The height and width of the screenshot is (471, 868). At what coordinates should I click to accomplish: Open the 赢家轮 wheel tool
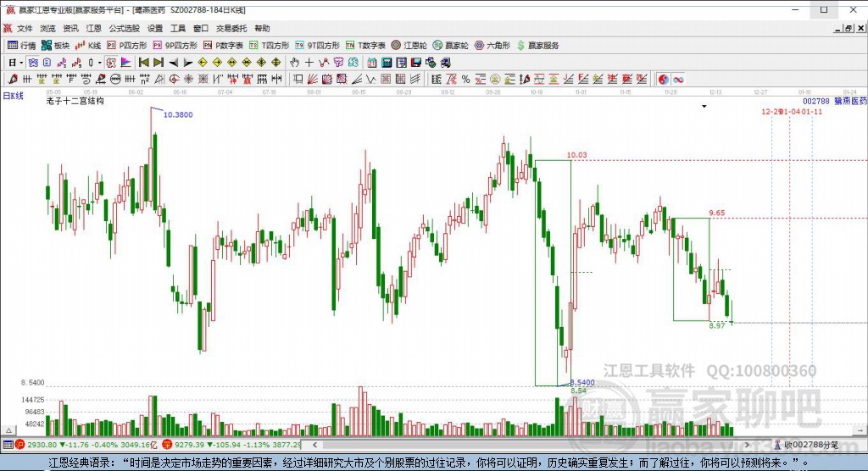point(451,46)
